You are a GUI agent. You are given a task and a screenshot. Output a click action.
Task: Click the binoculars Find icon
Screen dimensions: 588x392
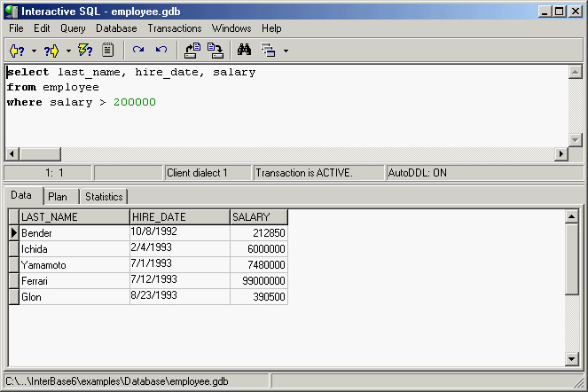pos(245,50)
